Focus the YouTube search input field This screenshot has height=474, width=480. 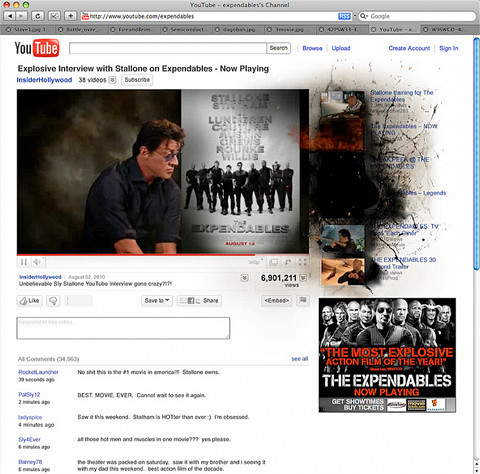(x=168, y=48)
